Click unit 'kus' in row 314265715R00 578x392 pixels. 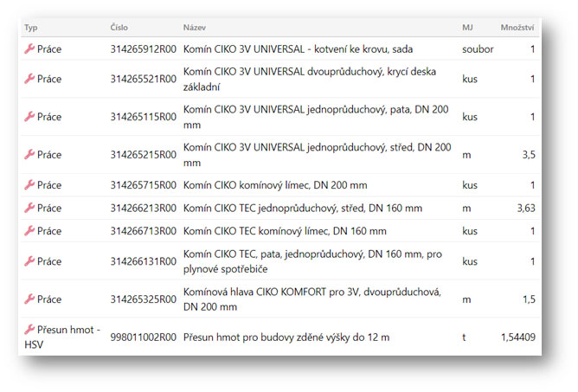coord(470,185)
